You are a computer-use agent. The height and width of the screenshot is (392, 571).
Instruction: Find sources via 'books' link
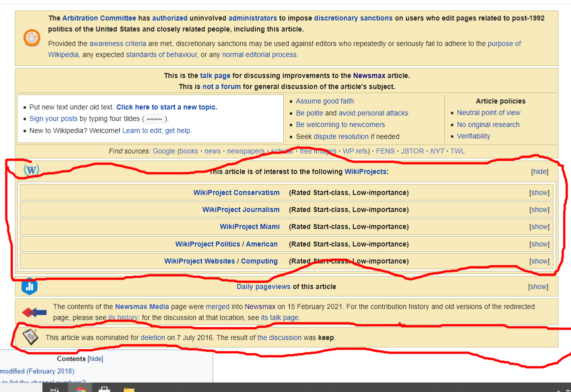[x=189, y=151]
